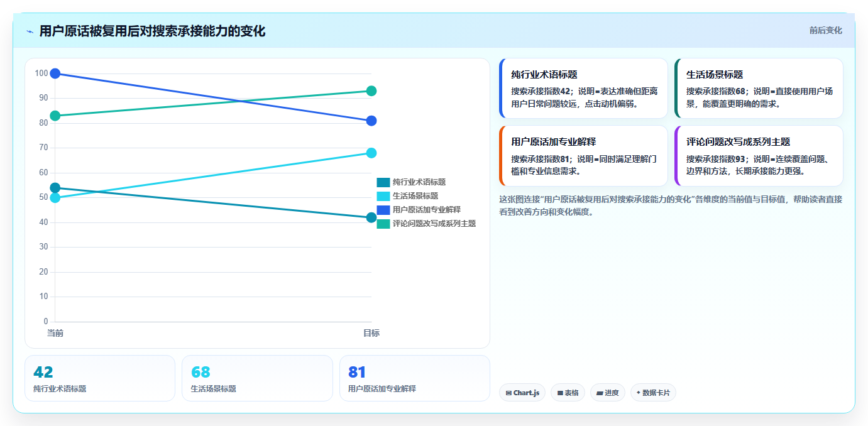Click legend text 用户原话加专业解释
Screen dimensions: 868x426
[427, 210]
